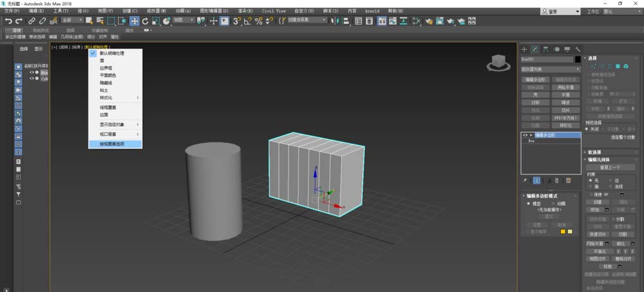Toggle the Angle Snap icon

[248, 21]
